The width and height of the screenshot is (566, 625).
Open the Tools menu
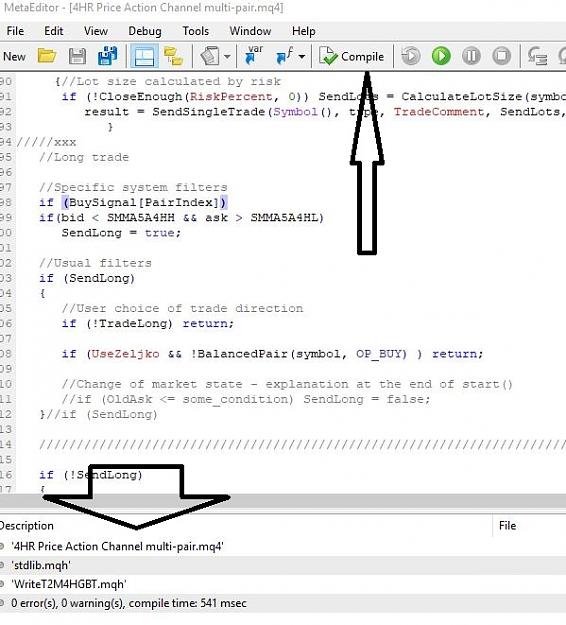(x=195, y=31)
